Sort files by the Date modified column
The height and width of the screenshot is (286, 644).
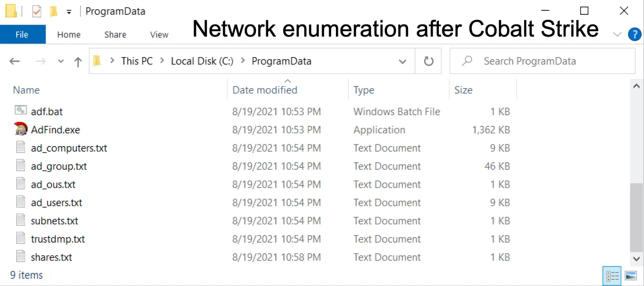[x=265, y=90]
